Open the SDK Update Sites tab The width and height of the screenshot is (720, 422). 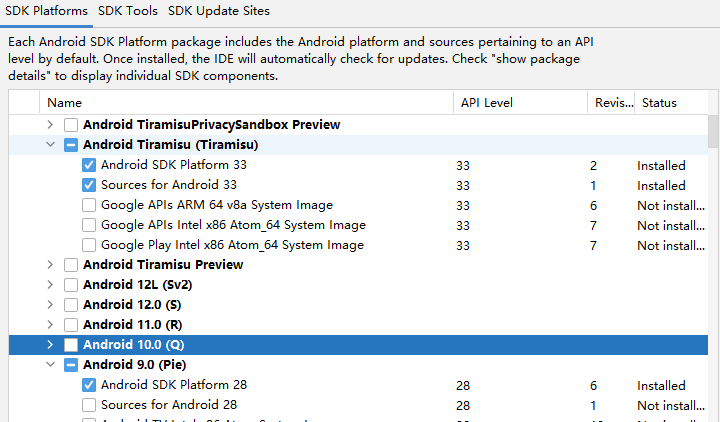tap(218, 11)
